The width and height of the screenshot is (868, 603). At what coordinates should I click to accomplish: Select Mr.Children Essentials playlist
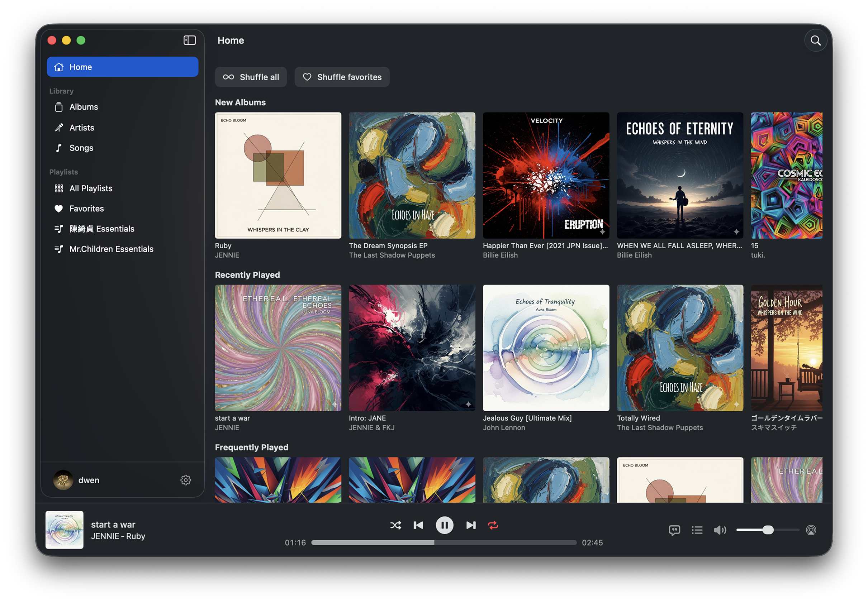point(111,249)
